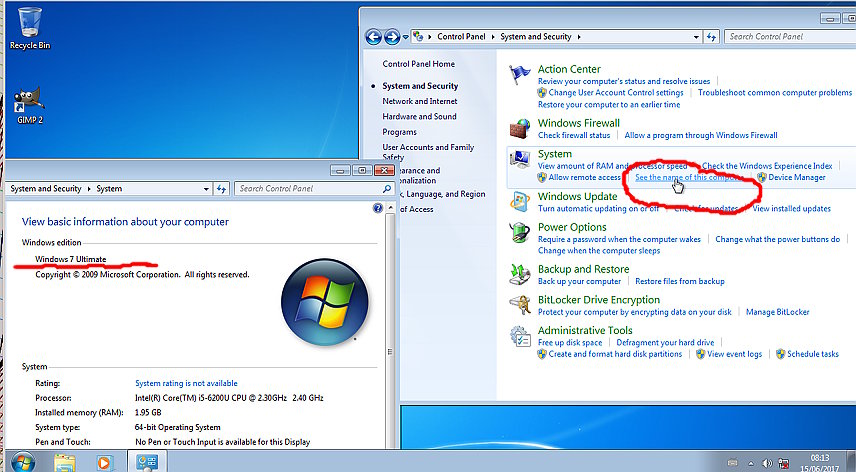Viewport: 856px width, 472px height.
Task: Click Review your computer's status and resolve issues
Action: pyautogui.click(x=624, y=81)
